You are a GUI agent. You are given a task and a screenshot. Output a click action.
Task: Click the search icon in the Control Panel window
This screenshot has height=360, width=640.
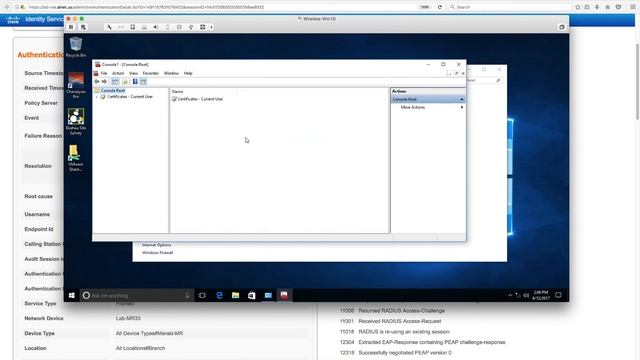498,80
